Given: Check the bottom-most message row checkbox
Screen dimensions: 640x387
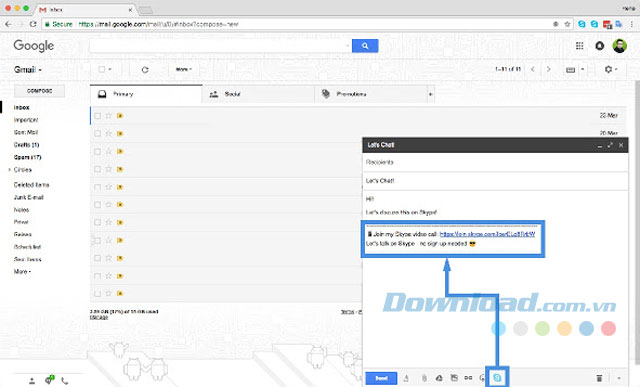Looking at the screenshot, I should click(x=98, y=294).
